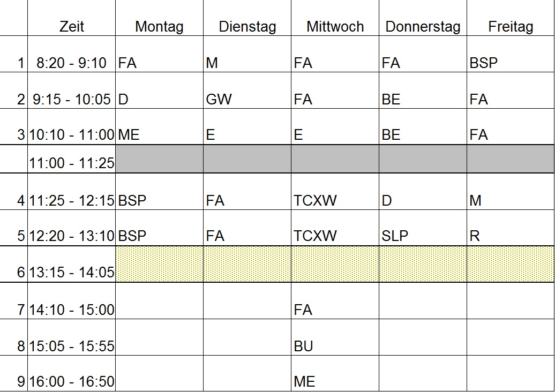Select the 8:20 - 9:10 time cell
The image size is (555, 392).
point(71,54)
